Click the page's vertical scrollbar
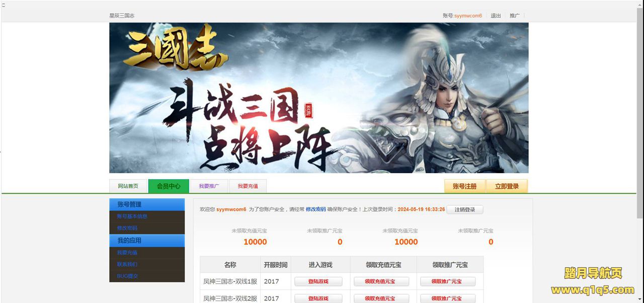Screen dimensions: 644x303 pos(640,151)
